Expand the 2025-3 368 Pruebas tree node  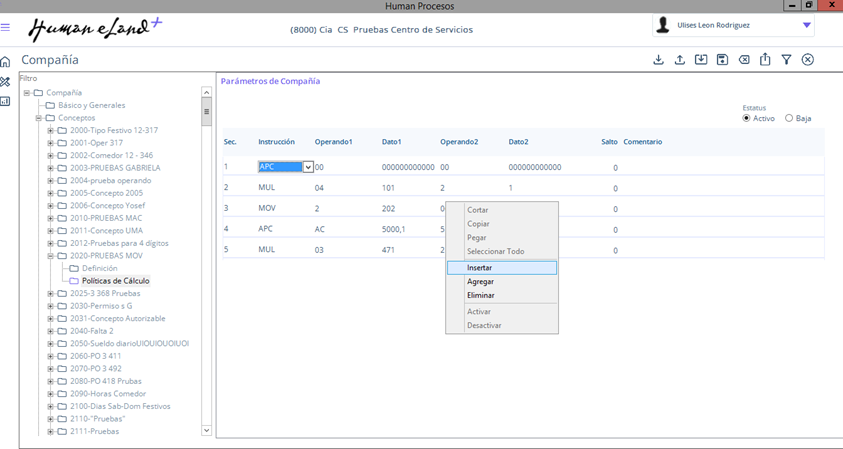pos(50,294)
